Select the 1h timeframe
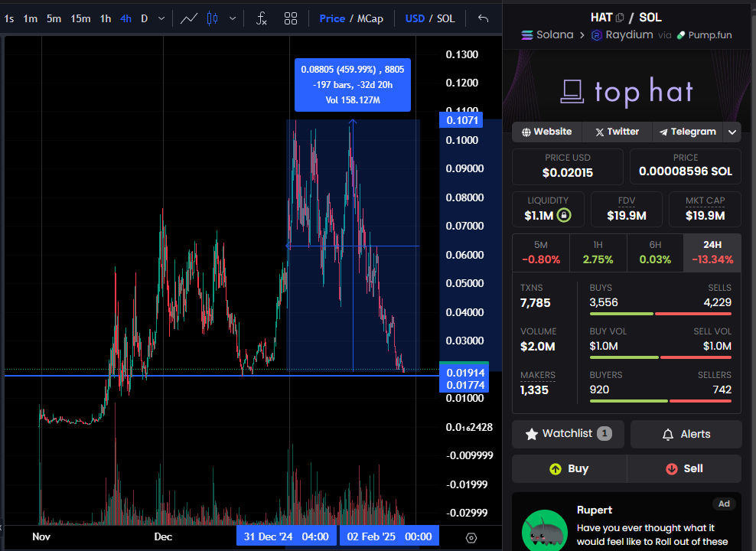The width and height of the screenshot is (756, 551). [106, 19]
